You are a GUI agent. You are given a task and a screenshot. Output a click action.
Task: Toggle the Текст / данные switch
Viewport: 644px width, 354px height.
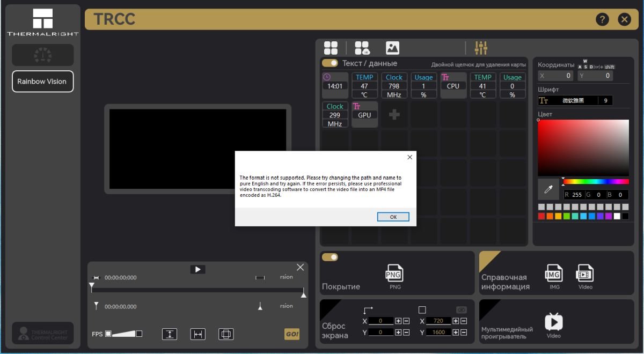pos(330,63)
